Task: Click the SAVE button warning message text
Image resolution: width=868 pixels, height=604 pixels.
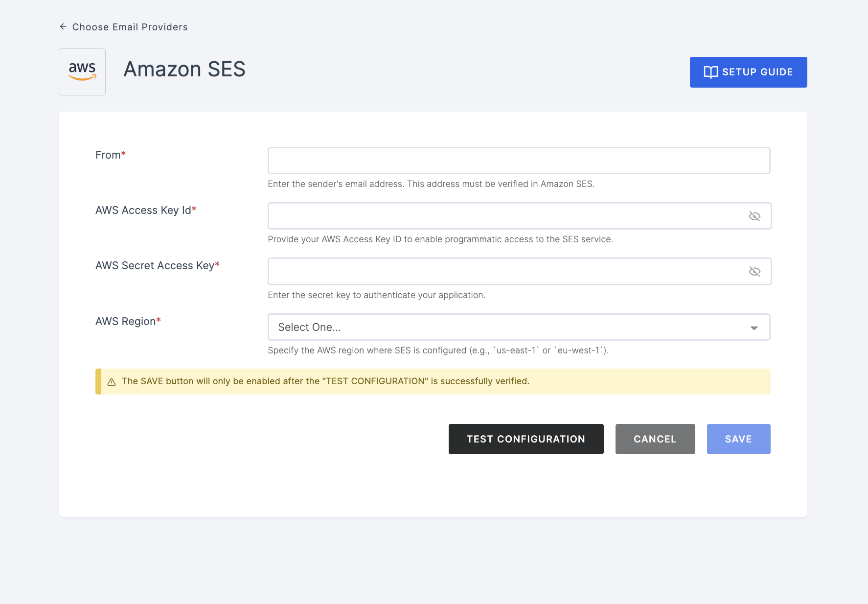Action: 326,381
